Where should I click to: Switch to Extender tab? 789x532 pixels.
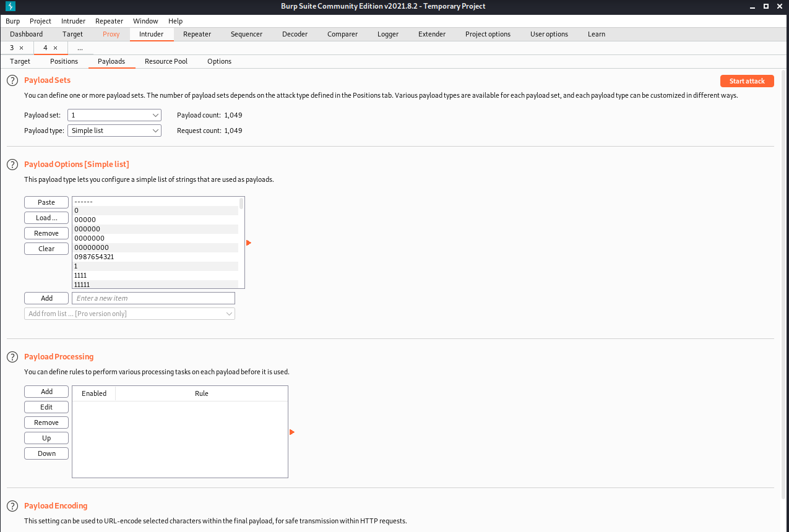(x=432, y=34)
